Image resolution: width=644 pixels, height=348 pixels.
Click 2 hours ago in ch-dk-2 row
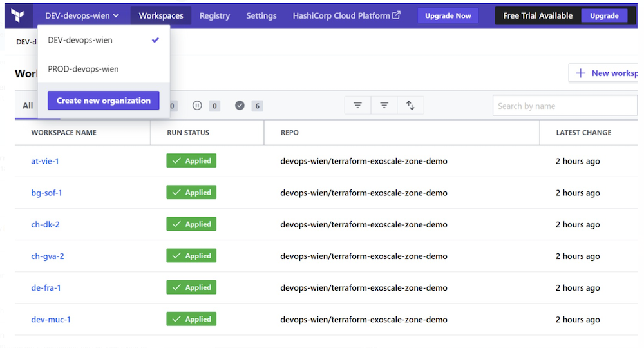click(578, 224)
